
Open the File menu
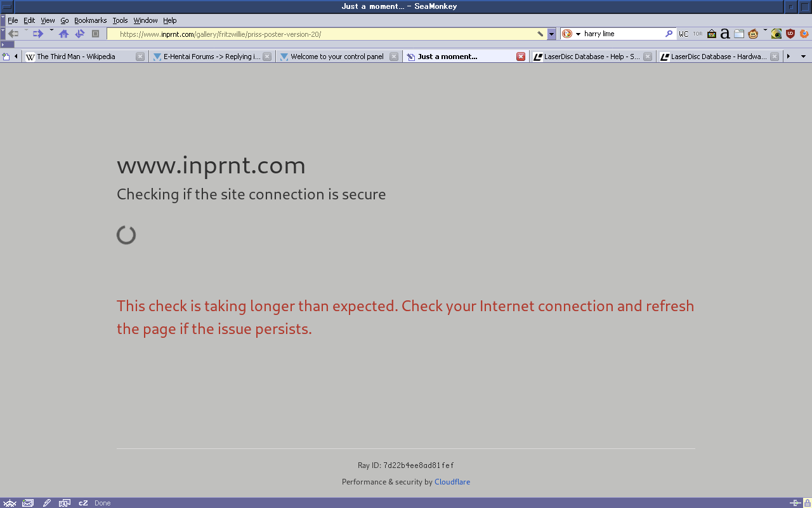pyautogui.click(x=13, y=20)
